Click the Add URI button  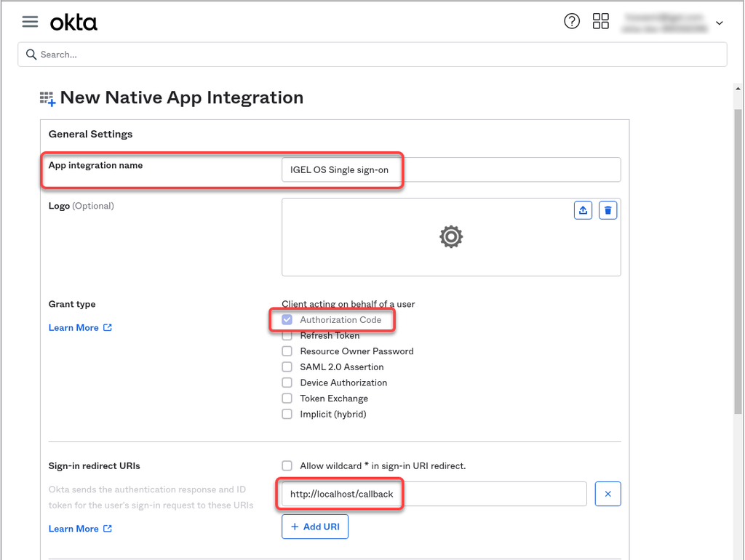pyautogui.click(x=315, y=527)
